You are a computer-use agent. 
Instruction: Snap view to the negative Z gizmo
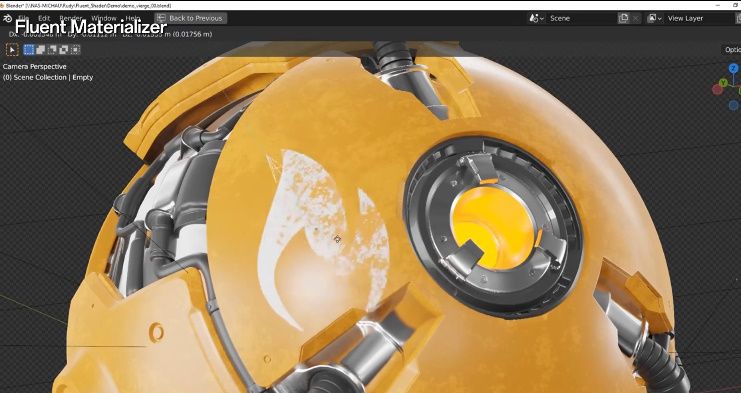pos(733,105)
